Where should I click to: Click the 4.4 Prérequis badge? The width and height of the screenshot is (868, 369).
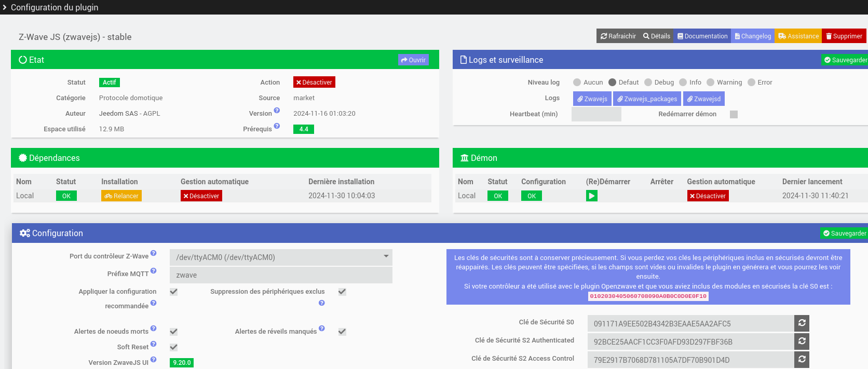pos(304,129)
